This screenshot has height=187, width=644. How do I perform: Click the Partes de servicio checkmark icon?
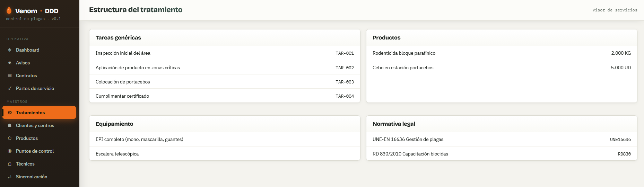click(x=10, y=88)
